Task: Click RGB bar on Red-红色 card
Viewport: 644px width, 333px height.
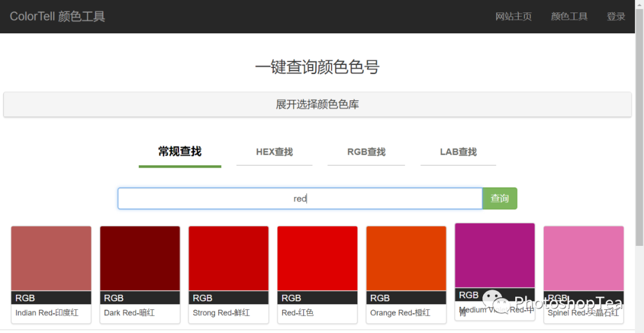Action: 317,298
